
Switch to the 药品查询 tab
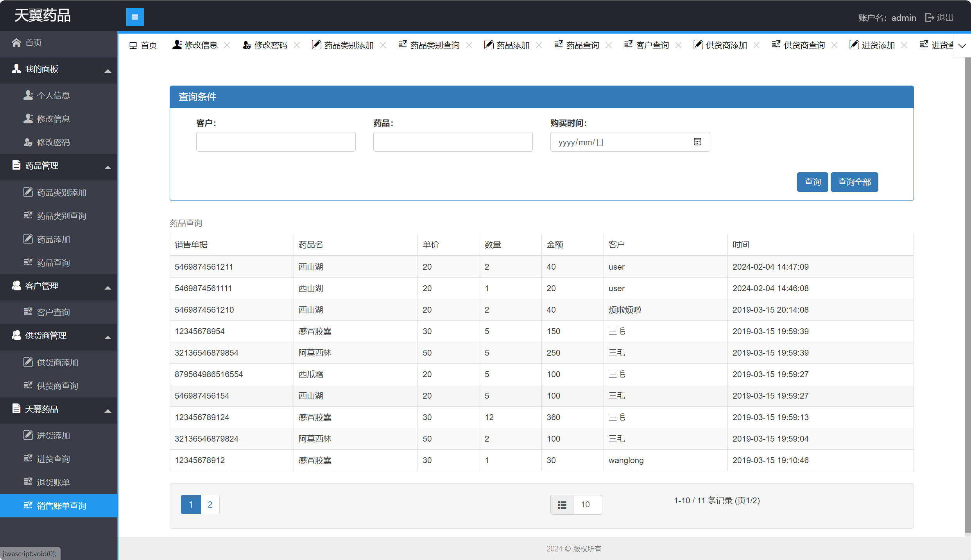coord(582,45)
